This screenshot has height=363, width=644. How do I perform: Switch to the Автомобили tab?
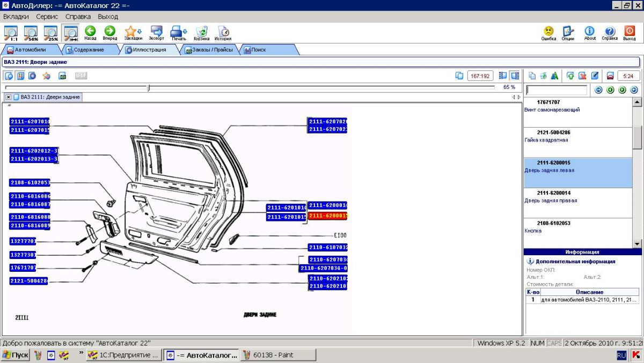[31, 50]
